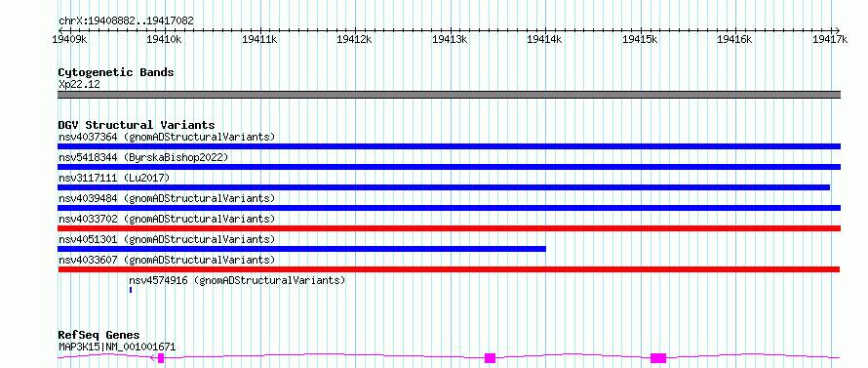Open the nsv4033607 (gnomADStructuralVariants) label
This screenshot has height=368, width=868.
167,260
